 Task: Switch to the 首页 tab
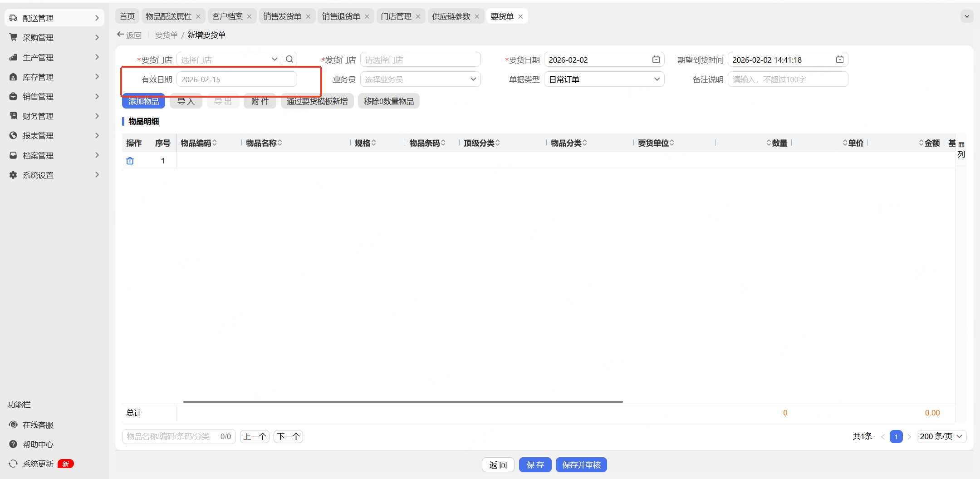127,16
